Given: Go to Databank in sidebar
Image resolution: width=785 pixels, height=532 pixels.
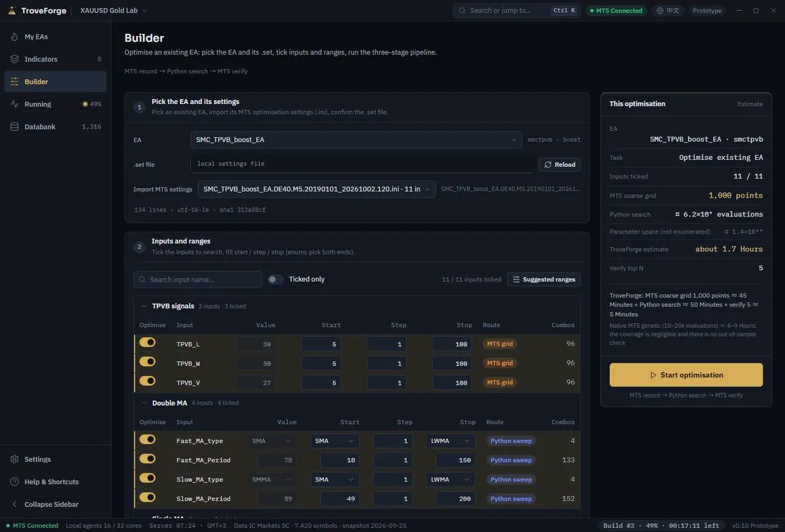Looking at the screenshot, I should point(56,126).
